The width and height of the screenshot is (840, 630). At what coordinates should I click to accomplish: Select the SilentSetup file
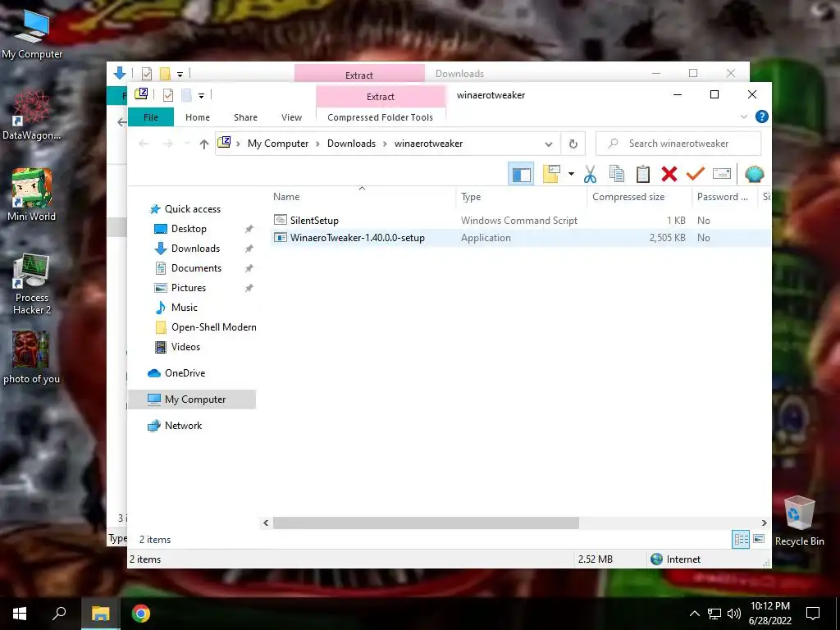click(314, 220)
